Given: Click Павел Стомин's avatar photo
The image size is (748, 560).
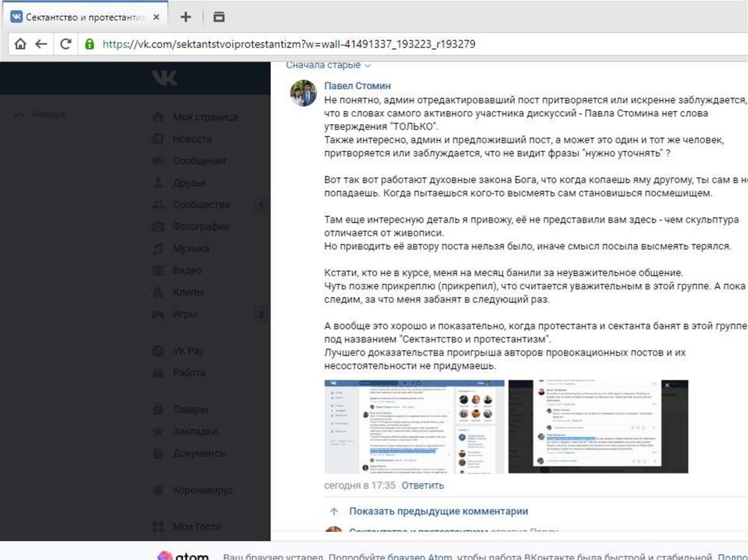Looking at the screenshot, I should tap(303, 93).
